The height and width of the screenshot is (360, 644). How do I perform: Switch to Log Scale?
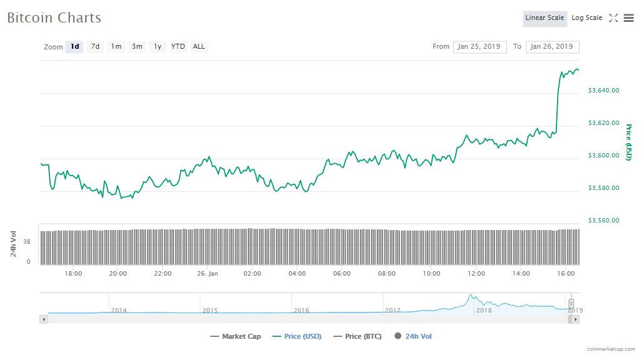click(x=586, y=18)
